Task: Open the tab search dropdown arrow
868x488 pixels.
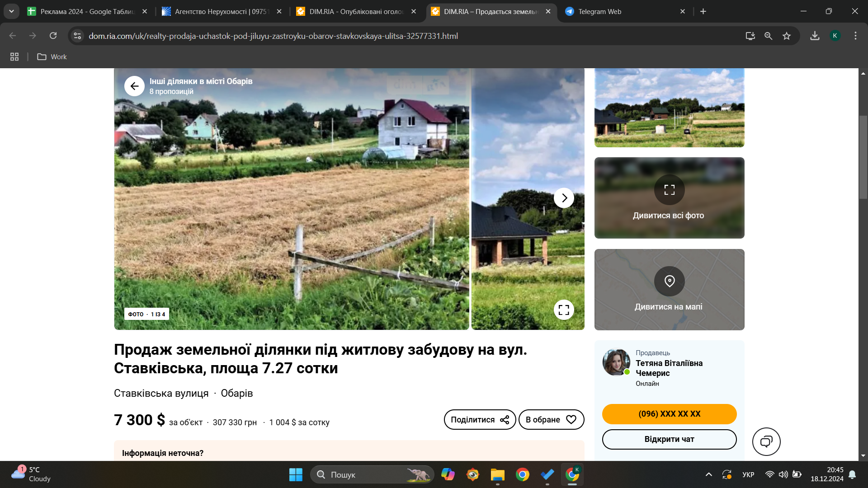Action: coord(11,11)
